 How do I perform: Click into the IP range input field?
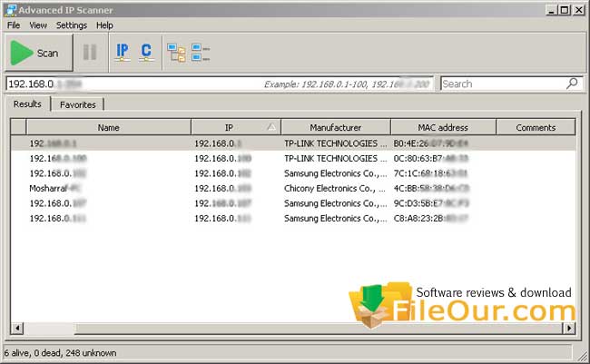point(220,84)
